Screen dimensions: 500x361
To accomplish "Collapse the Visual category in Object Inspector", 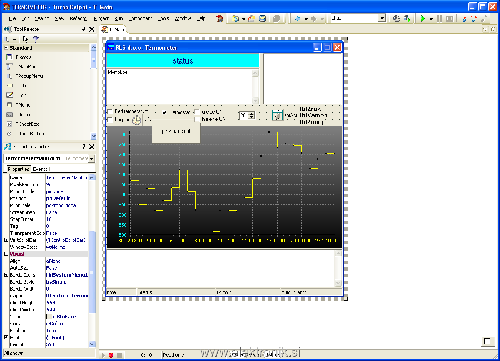I will [6, 254].
